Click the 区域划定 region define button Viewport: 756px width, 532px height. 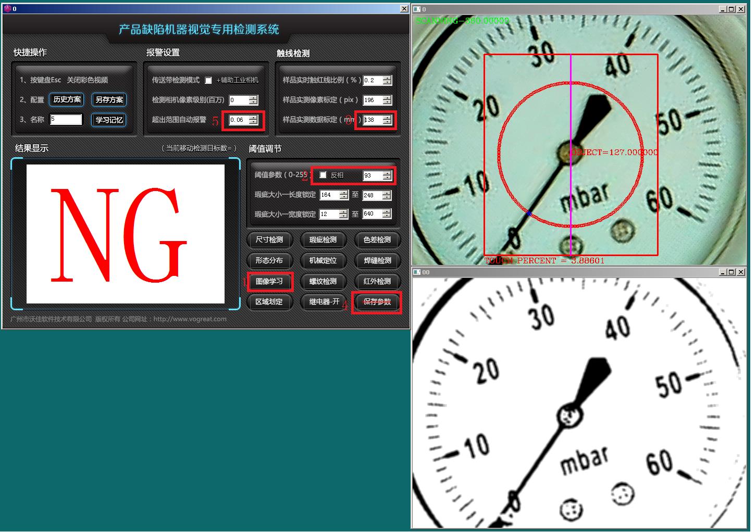[269, 302]
